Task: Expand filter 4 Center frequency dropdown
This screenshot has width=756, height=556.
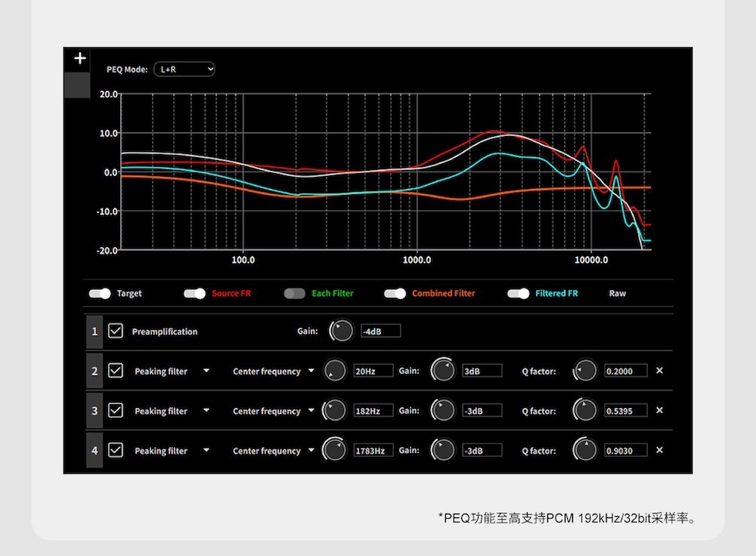Action: 311,451
